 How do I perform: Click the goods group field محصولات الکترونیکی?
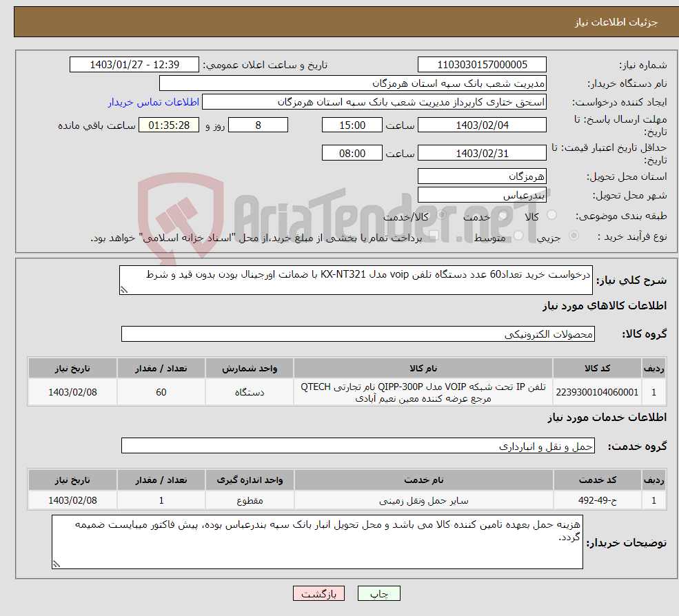[x=358, y=333]
